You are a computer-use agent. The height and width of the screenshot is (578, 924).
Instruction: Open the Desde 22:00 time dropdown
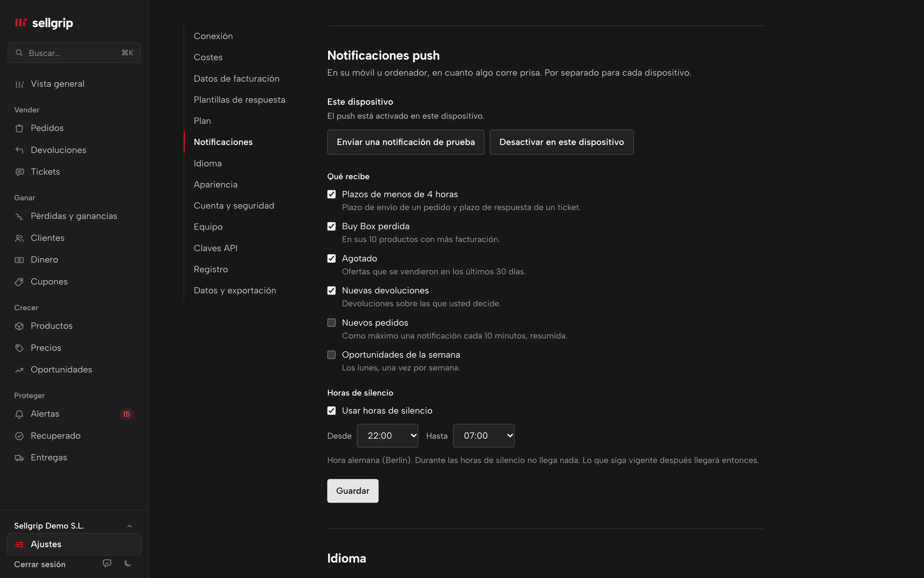(387, 436)
